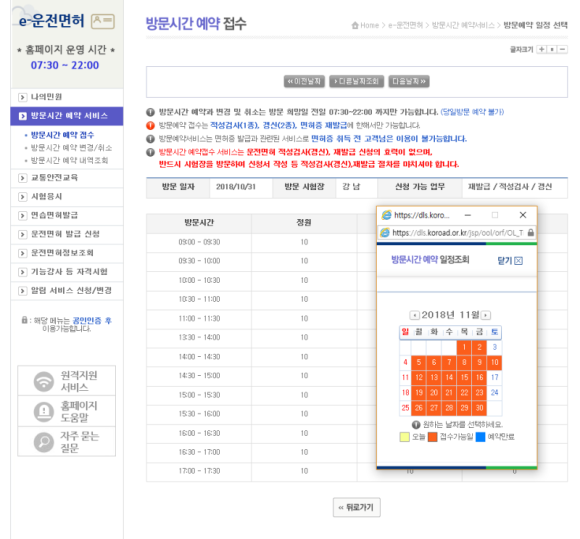Click yellow 오늘 legend swatch
The height and width of the screenshot is (539, 580).
point(404,437)
